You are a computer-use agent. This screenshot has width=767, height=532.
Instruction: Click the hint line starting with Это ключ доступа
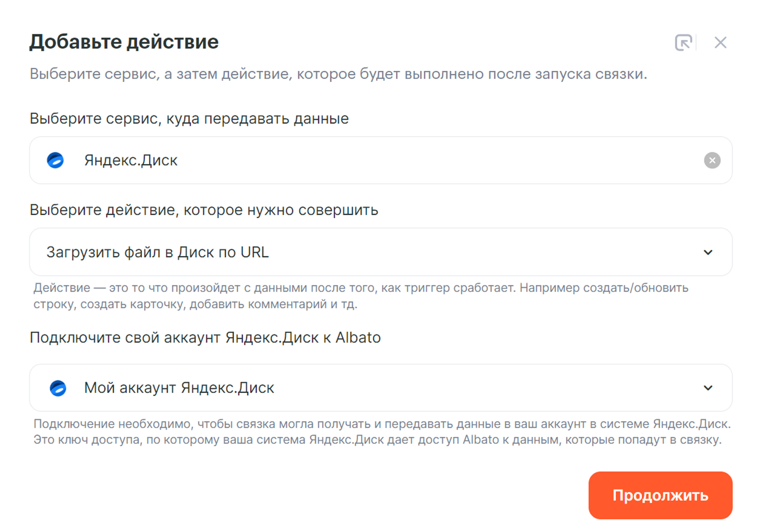pos(377,440)
